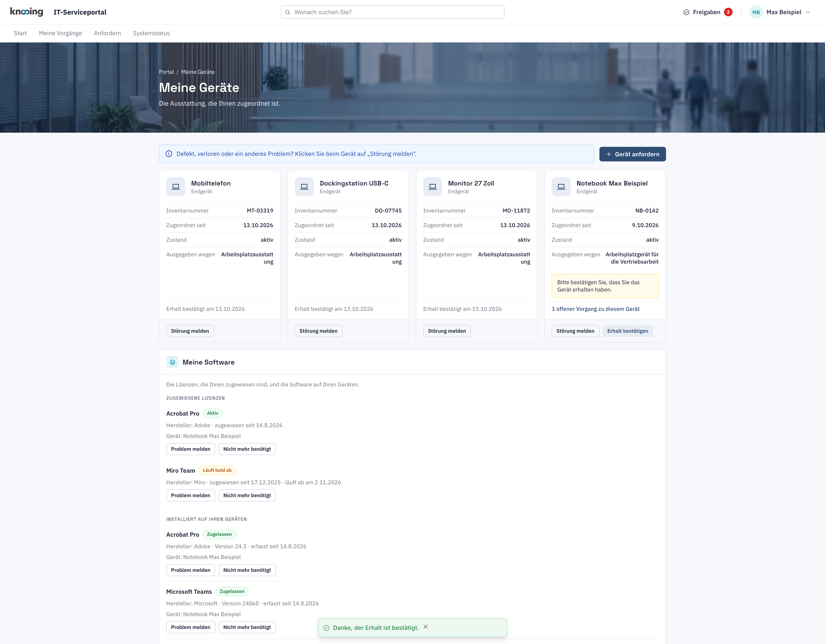Expand the Max Beispiel user menu chevron
Screen dimensions: 825x644
coord(808,12)
